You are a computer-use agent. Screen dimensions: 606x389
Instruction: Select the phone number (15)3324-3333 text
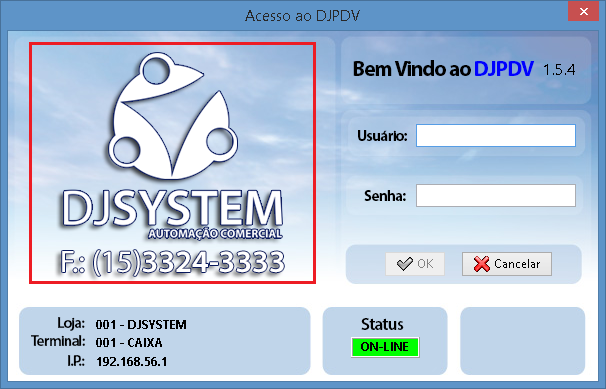coord(189,263)
